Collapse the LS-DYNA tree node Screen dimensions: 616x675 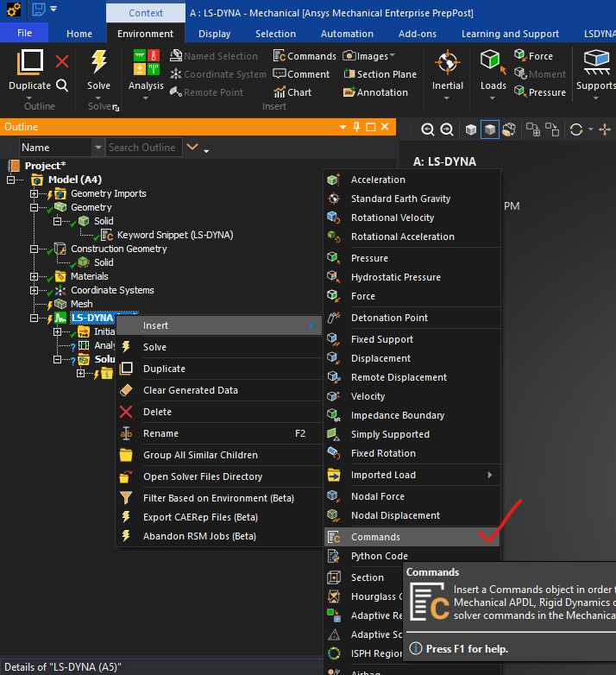[34, 318]
